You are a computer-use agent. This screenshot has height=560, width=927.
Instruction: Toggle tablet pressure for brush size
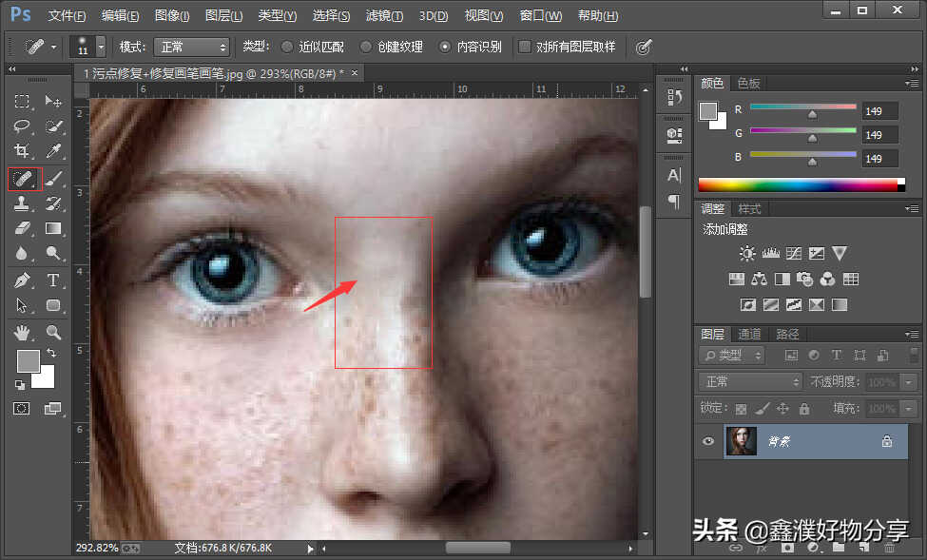pyautogui.click(x=644, y=47)
